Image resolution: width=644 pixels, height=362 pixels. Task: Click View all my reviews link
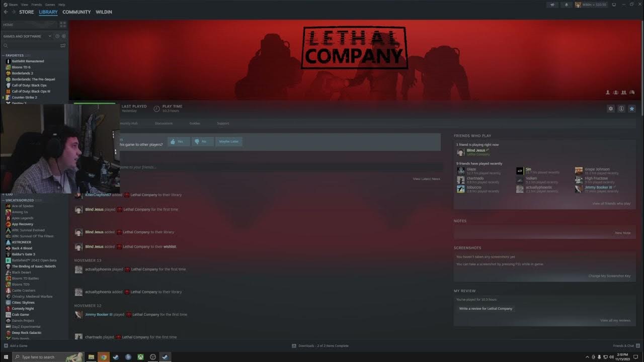coord(615,320)
